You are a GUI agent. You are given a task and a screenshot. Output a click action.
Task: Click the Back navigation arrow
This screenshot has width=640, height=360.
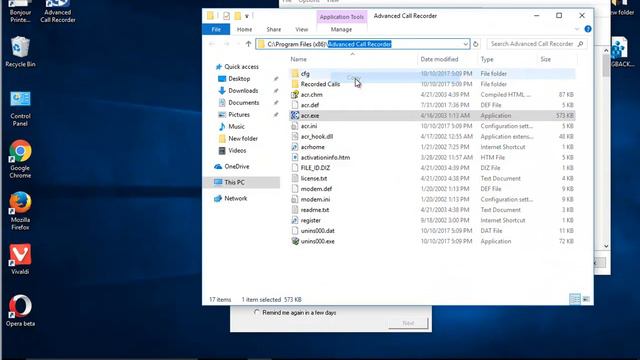tap(212, 44)
